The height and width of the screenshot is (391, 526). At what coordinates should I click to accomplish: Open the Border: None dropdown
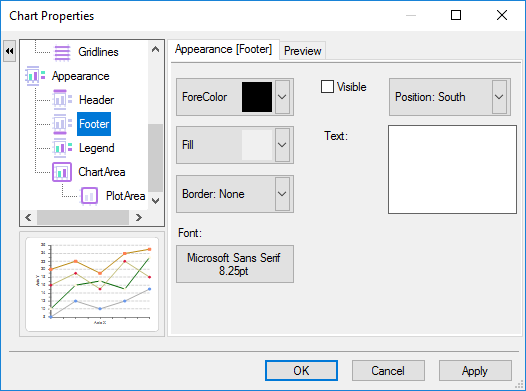pyautogui.click(x=282, y=194)
